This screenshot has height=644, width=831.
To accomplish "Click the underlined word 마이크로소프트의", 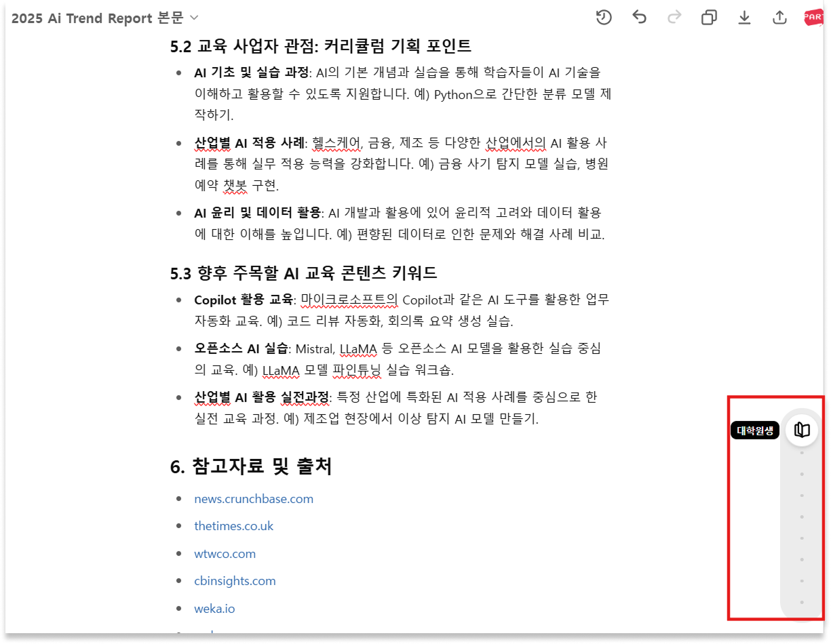I will coord(349,300).
